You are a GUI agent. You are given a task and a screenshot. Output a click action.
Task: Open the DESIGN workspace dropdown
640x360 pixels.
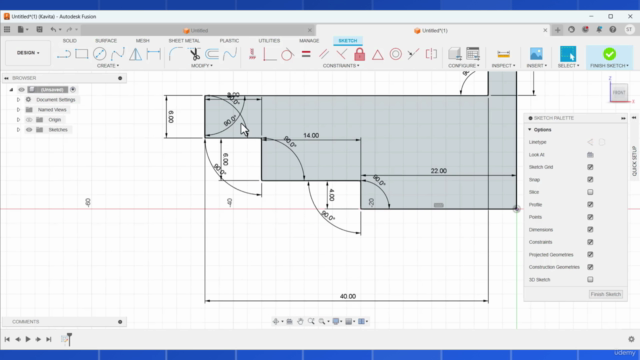click(28, 53)
